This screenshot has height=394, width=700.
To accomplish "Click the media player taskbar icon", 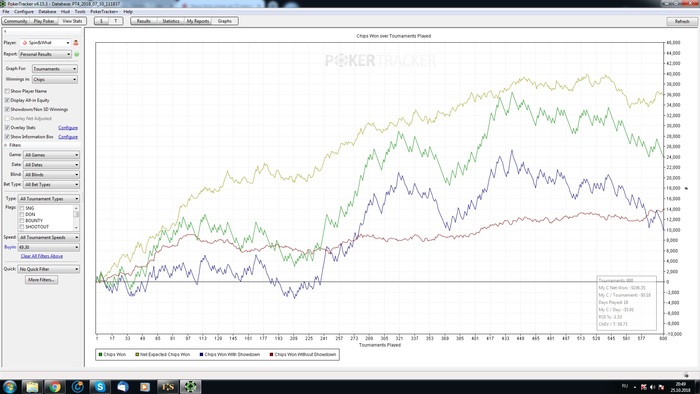I will click(x=145, y=386).
